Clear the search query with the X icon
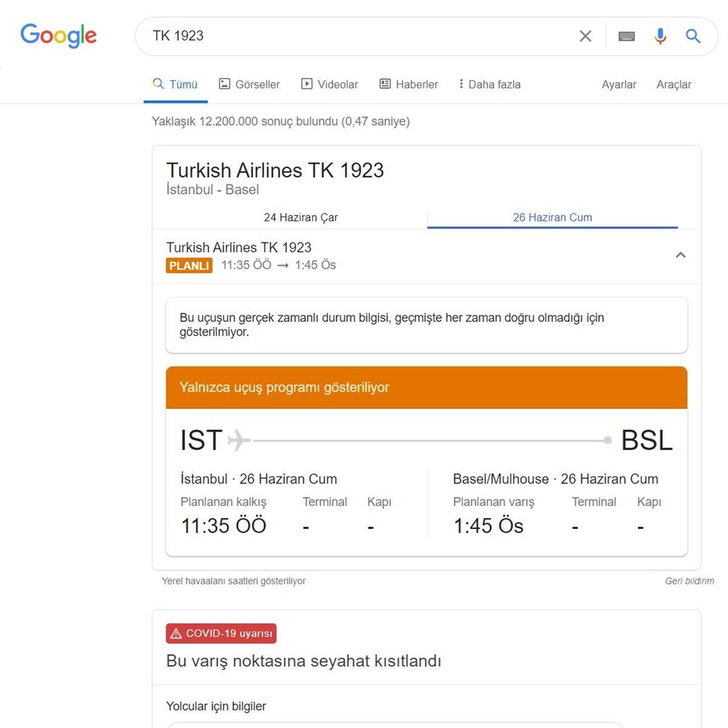This screenshot has height=728, width=728. click(584, 36)
